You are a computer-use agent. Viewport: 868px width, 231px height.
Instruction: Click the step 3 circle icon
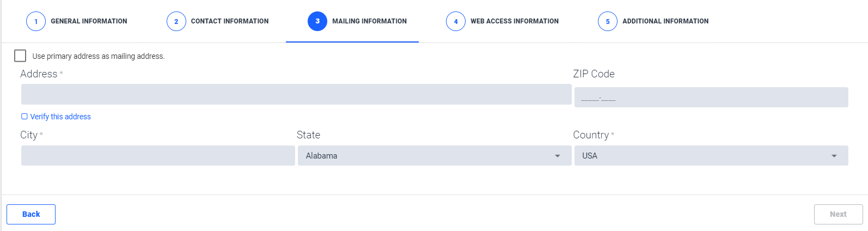coord(317,21)
